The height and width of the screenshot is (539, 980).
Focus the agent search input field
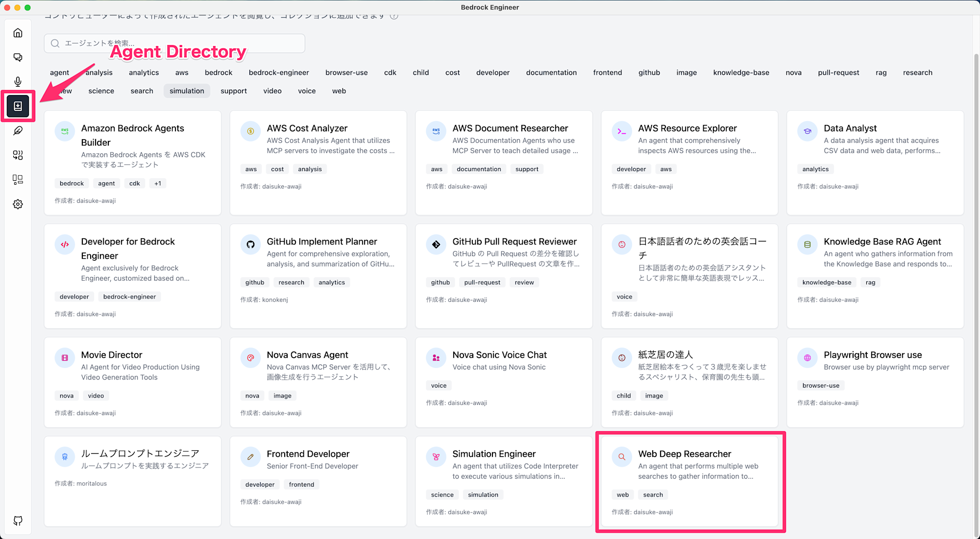click(174, 43)
